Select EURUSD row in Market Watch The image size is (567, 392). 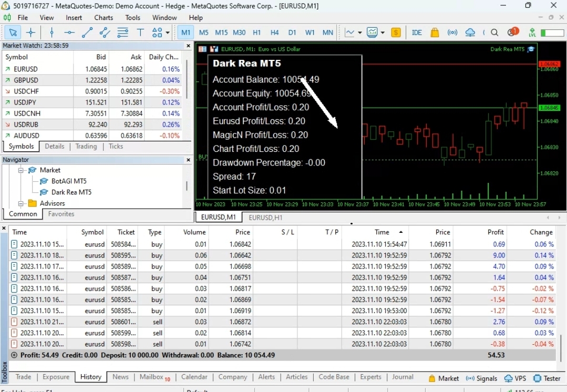[x=92, y=69]
